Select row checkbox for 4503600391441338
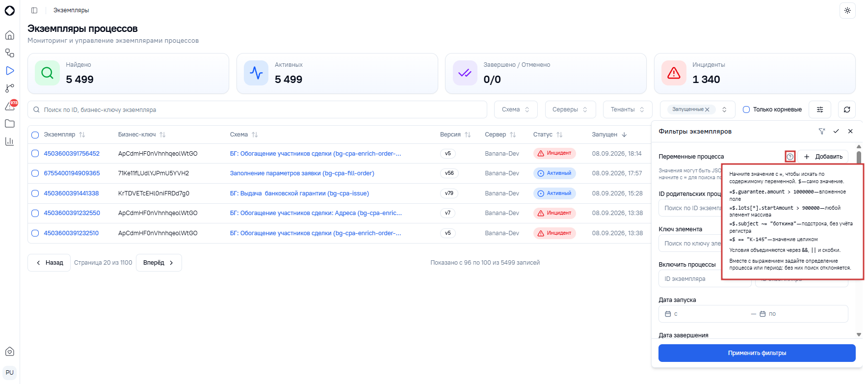The image size is (868, 384). click(x=35, y=193)
